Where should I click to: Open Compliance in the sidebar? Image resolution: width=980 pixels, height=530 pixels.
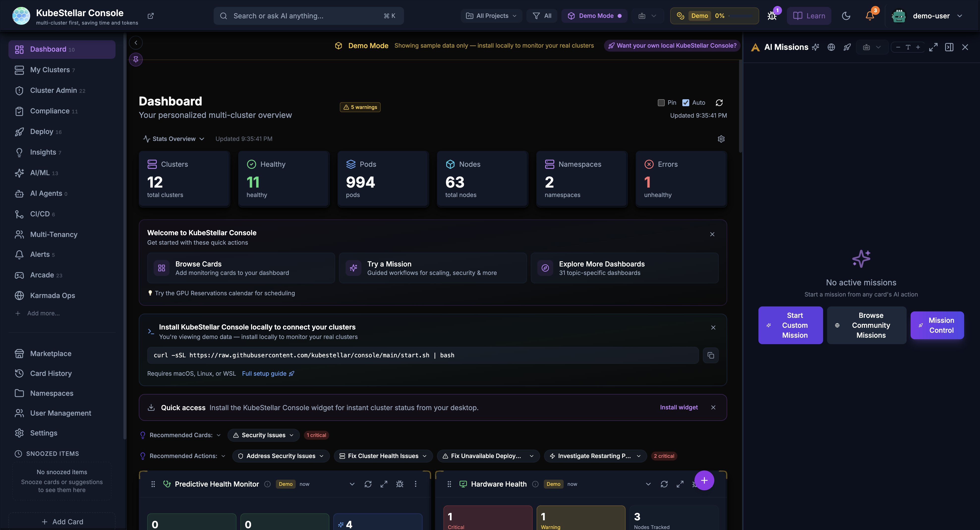coord(50,111)
